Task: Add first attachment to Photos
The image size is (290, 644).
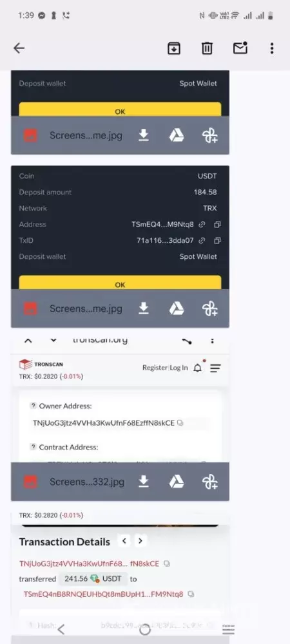Action: (x=210, y=135)
